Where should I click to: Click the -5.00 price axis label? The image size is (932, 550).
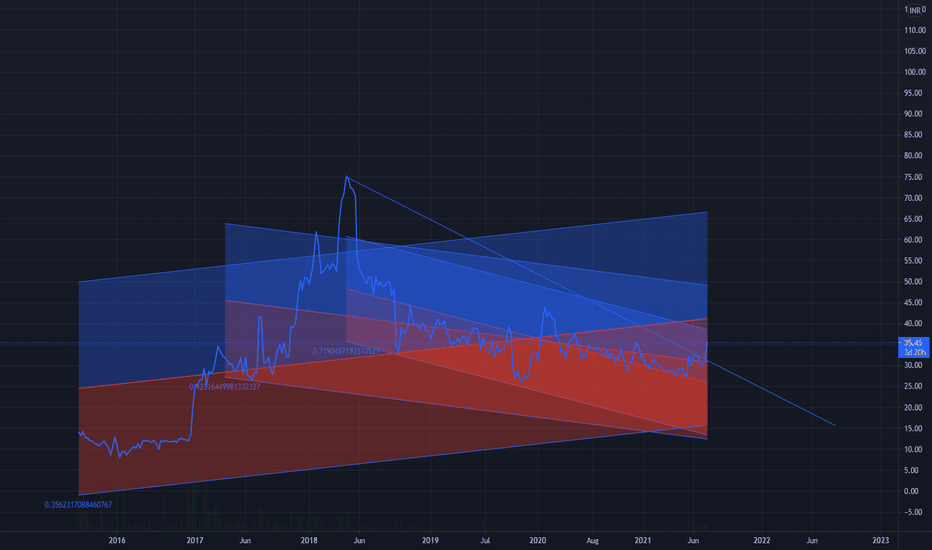point(913,512)
